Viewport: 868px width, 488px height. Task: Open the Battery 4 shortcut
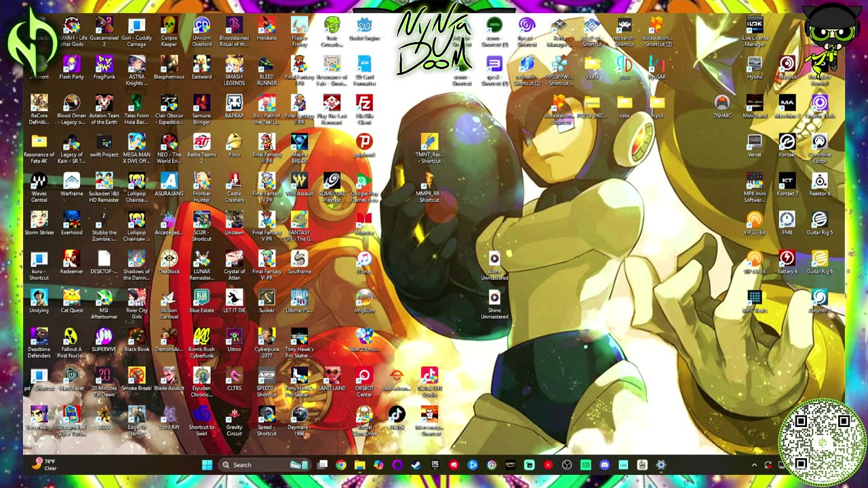[x=787, y=263]
